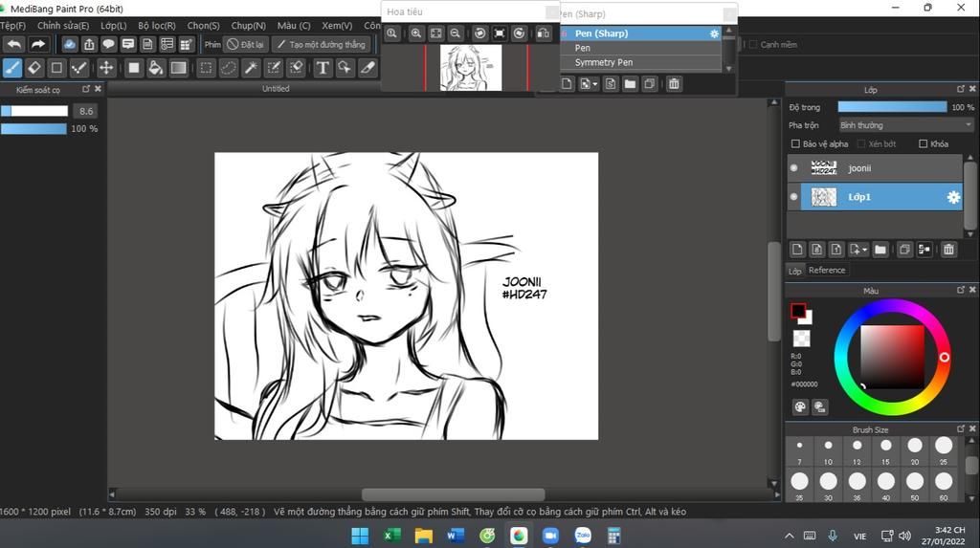Choose the Gradient tool
The height and width of the screenshot is (548, 980).
click(178, 68)
